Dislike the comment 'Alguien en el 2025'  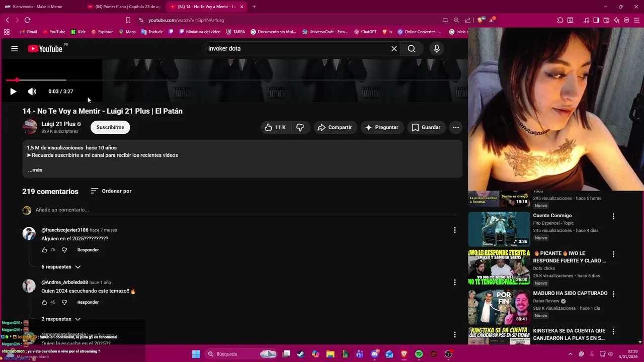click(x=64, y=250)
